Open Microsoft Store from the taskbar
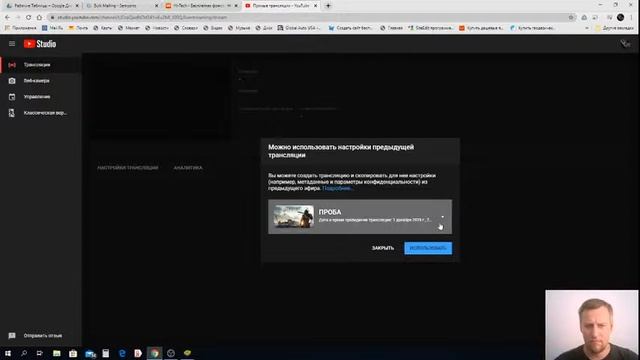 tap(73, 353)
